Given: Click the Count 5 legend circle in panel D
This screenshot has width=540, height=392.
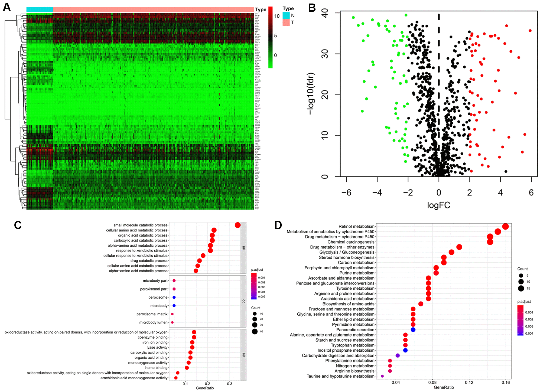Looking at the screenshot, I should [x=521, y=275].
